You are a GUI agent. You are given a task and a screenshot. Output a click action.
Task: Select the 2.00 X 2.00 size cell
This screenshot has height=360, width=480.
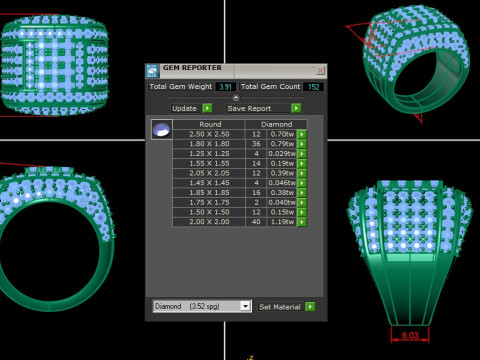209,222
